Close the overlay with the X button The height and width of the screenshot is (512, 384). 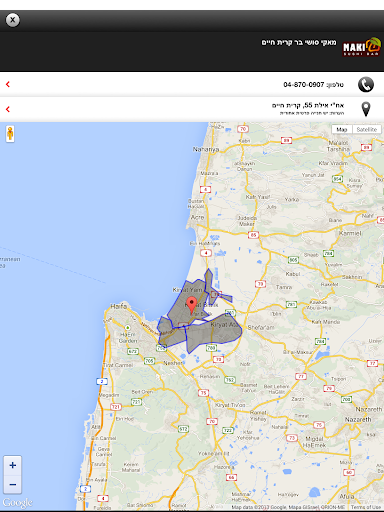(x=13, y=20)
